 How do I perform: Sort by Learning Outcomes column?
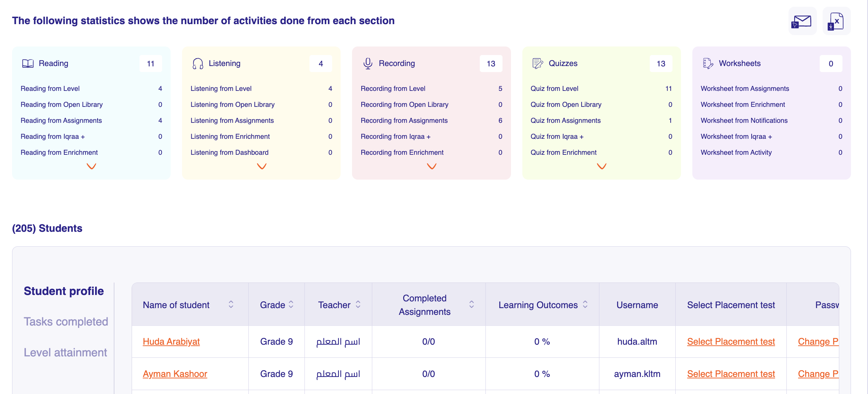click(x=585, y=305)
